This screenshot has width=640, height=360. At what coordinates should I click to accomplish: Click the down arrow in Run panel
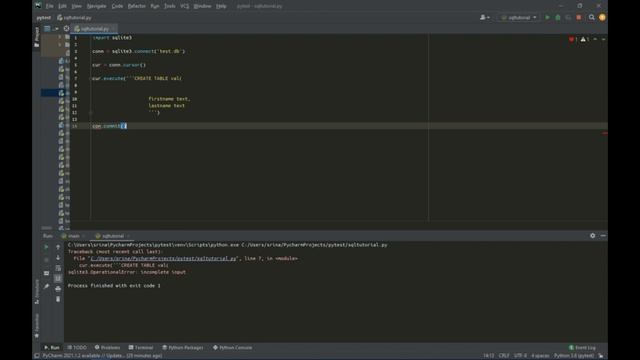tap(58, 258)
